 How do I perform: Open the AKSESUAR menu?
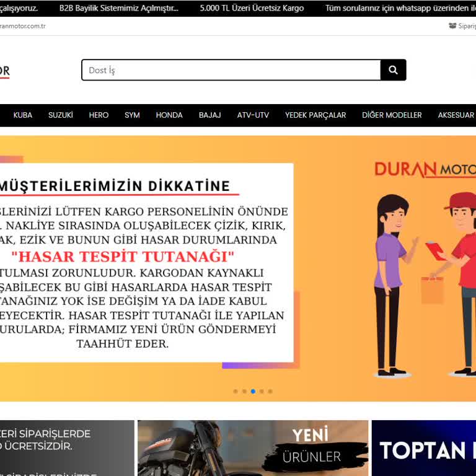click(456, 115)
